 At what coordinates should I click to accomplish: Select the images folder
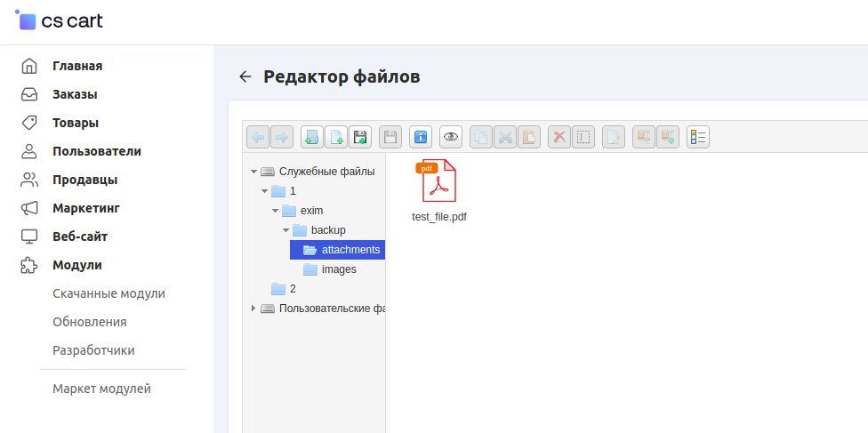point(339,269)
